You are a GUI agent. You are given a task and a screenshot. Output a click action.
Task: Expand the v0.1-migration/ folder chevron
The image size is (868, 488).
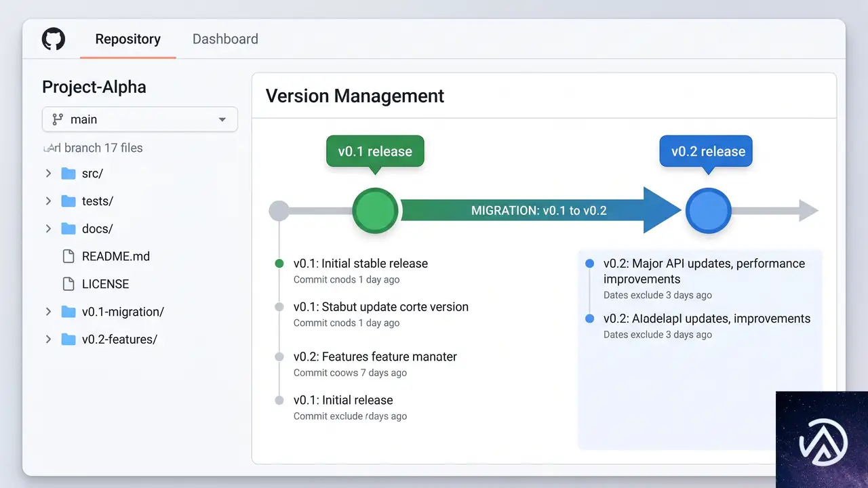click(48, 312)
